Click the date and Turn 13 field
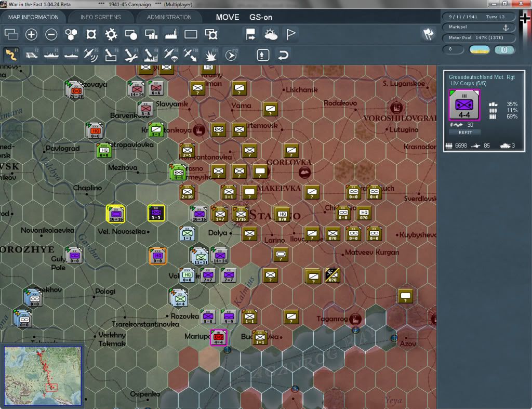This screenshot has width=532, height=409. 478,17
